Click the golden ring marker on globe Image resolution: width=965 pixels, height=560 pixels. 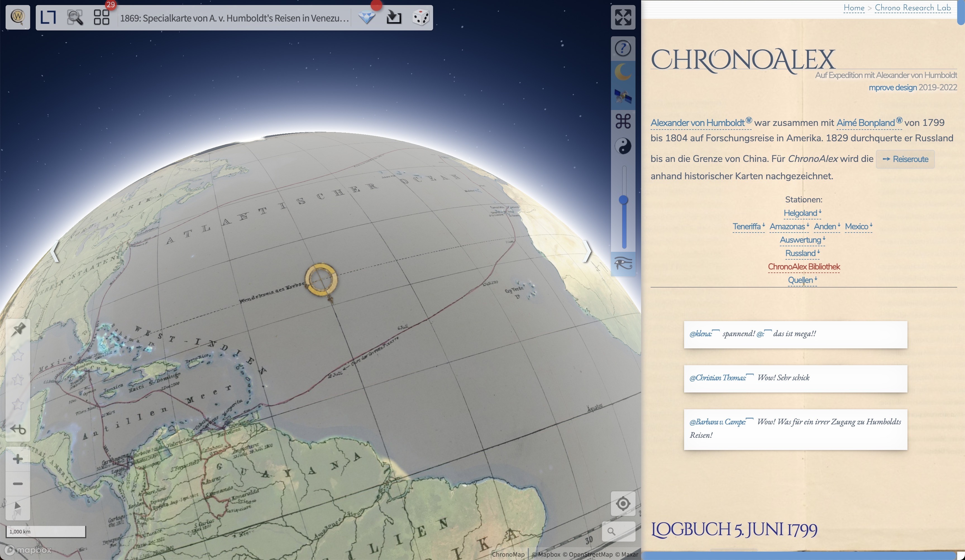[321, 280]
